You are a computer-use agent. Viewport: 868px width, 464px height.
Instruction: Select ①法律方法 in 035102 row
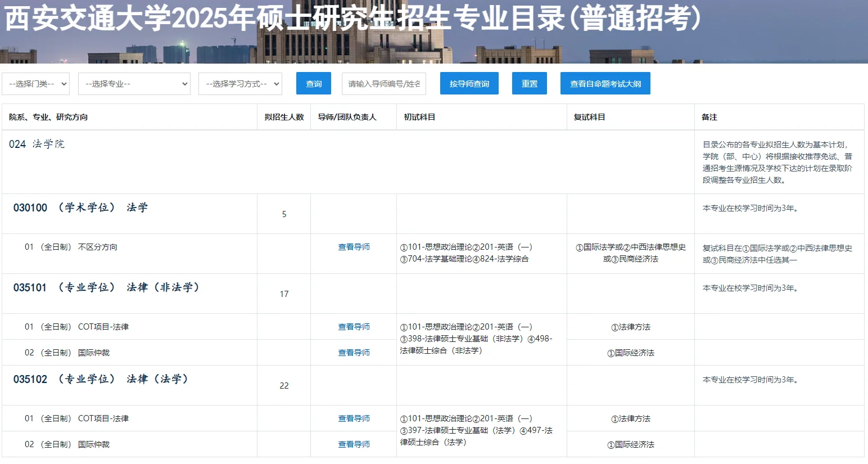click(x=631, y=418)
